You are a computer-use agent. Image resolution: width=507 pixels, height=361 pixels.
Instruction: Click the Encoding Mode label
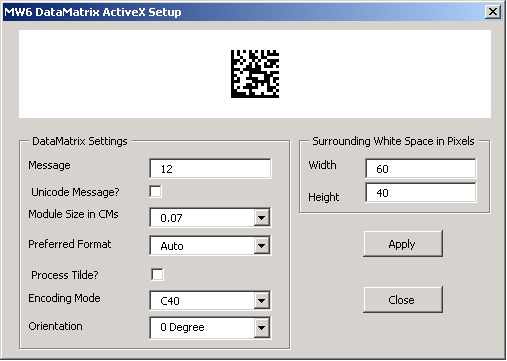(x=64, y=298)
